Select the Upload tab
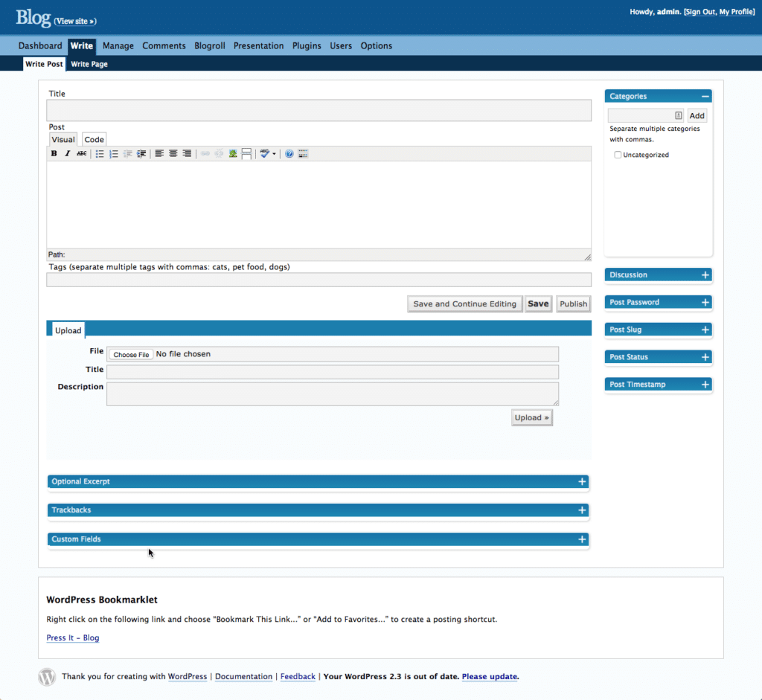The image size is (762, 700). pos(68,330)
